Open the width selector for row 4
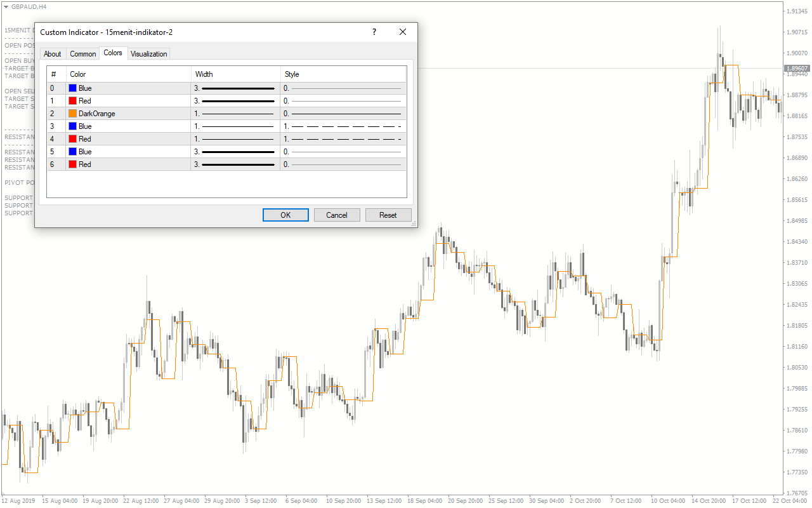Image resolution: width=812 pixels, height=508 pixels. [235, 139]
